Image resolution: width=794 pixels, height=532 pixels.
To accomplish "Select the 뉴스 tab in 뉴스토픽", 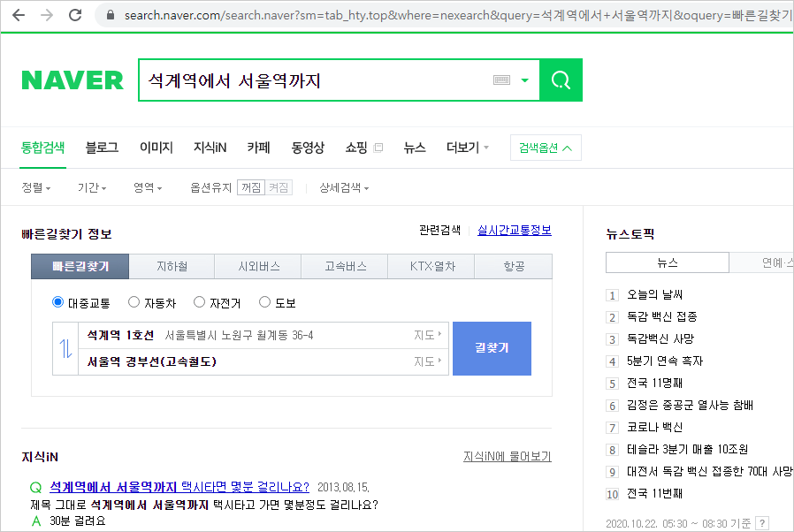I will tap(668, 262).
